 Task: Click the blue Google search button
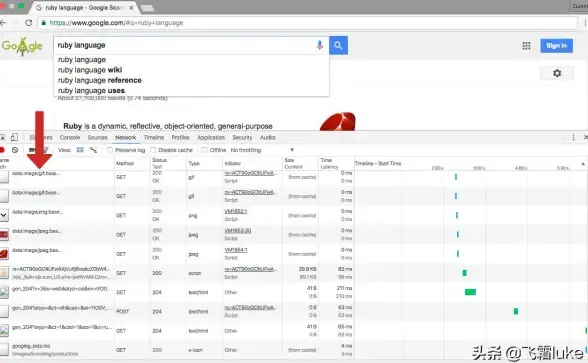point(338,45)
